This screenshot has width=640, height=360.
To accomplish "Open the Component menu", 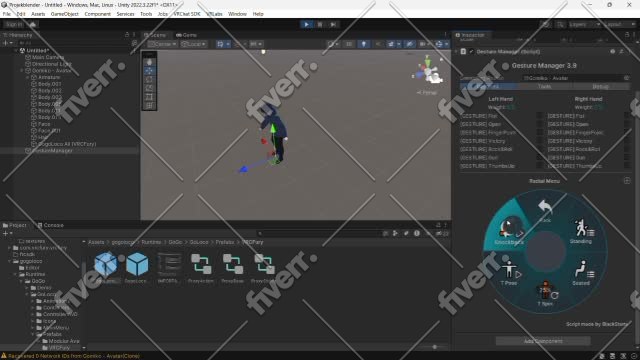I will pyautogui.click(x=98, y=14).
